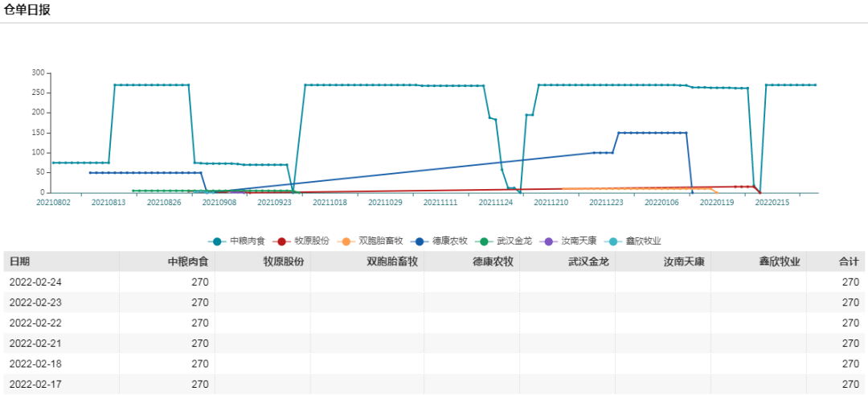The width and height of the screenshot is (868, 395).
Task: Hide 德康农牧 series via legend label
Action: pyautogui.click(x=450, y=241)
